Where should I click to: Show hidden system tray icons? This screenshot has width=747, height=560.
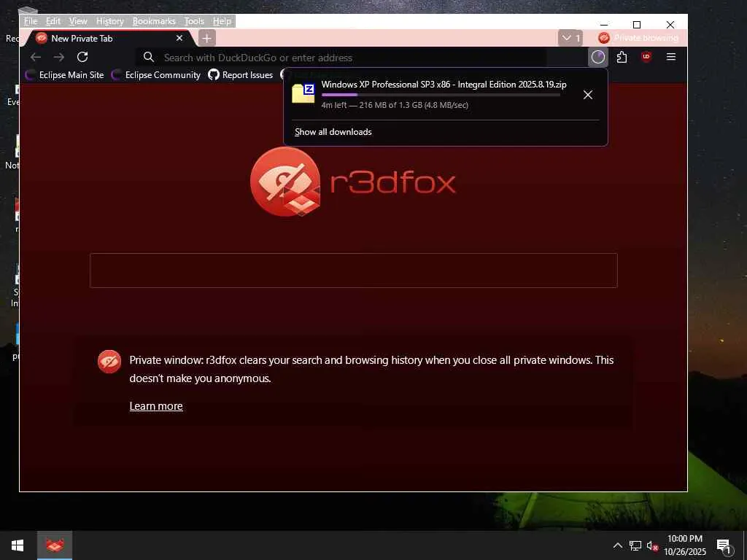tap(617, 545)
